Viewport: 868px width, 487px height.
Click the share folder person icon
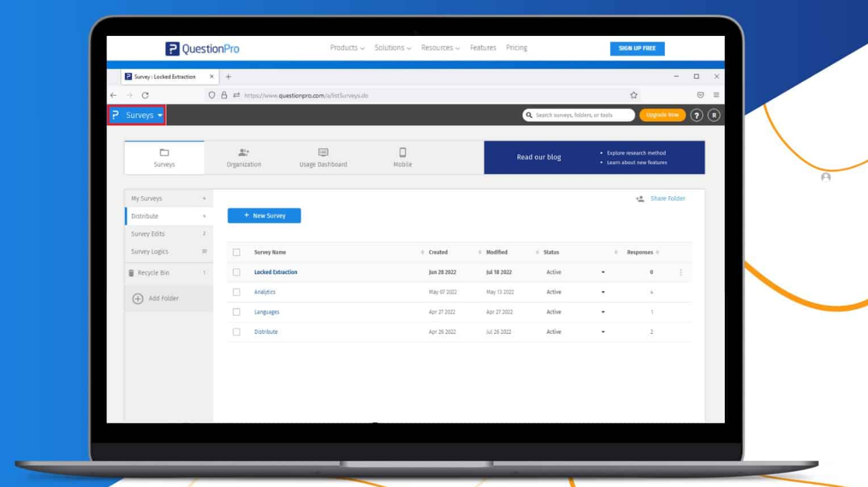640,199
